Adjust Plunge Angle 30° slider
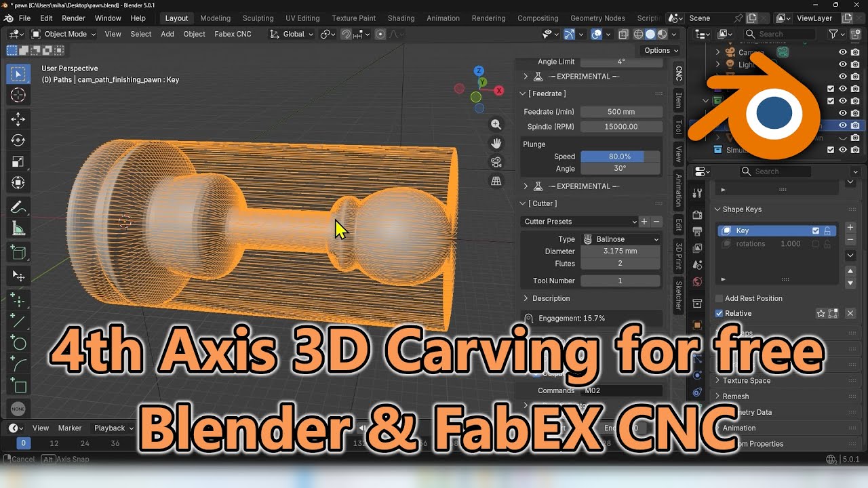 pos(620,169)
